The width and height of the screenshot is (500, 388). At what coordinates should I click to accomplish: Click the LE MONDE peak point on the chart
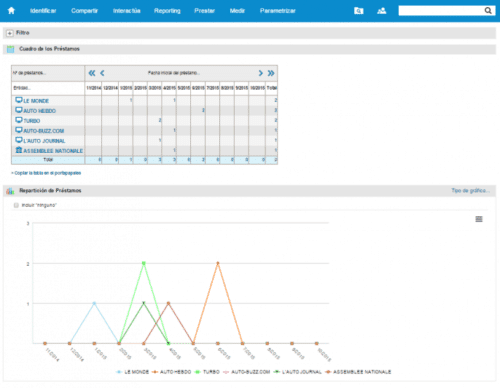pos(94,303)
